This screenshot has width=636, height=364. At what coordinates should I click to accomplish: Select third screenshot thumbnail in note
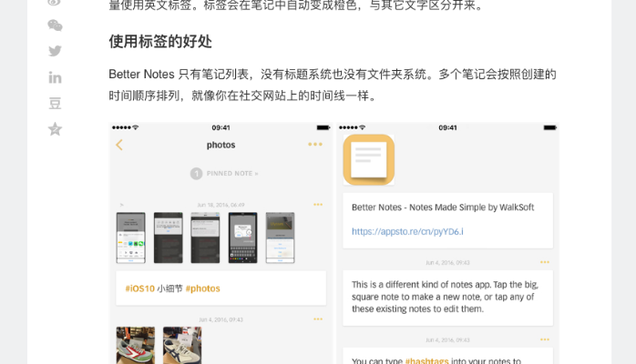pos(205,238)
